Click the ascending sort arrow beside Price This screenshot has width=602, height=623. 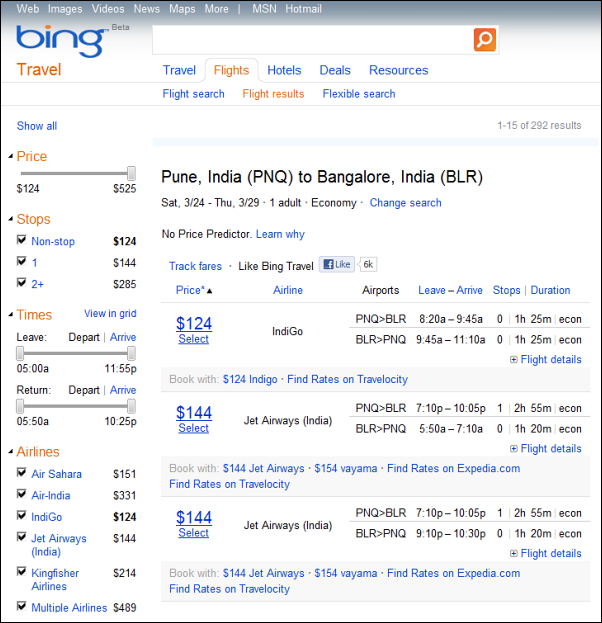pos(209,291)
